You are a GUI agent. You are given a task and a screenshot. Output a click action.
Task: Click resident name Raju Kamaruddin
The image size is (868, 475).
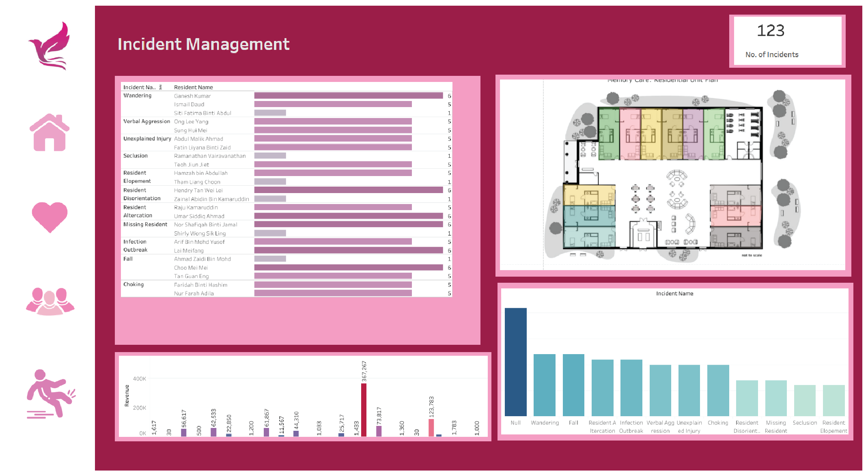(196, 207)
